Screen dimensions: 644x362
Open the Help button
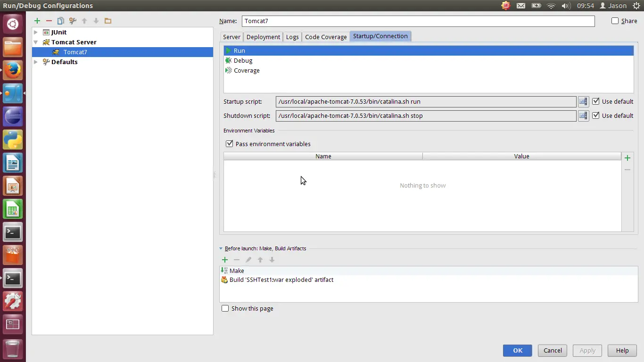point(622,350)
